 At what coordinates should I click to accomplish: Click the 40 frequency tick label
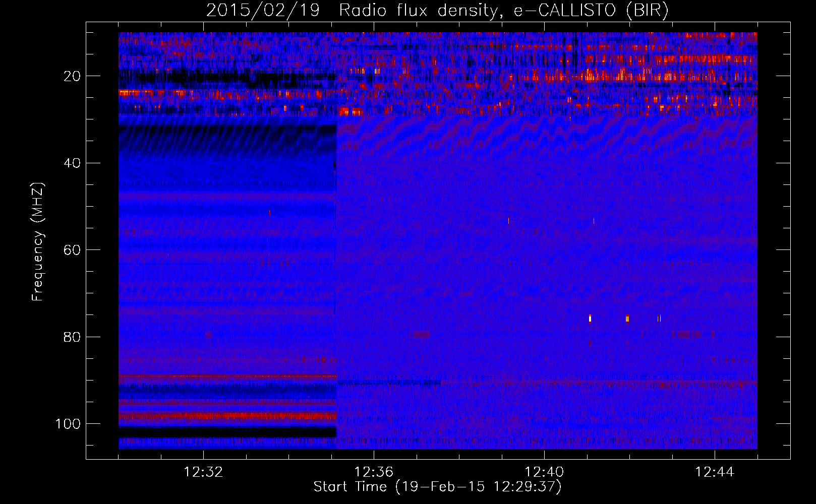coord(72,163)
